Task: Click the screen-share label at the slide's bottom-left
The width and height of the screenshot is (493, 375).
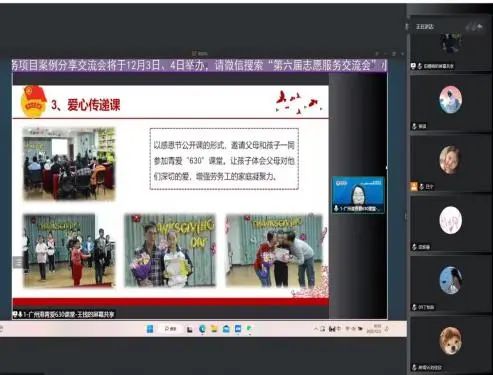Action: point(64,314)
